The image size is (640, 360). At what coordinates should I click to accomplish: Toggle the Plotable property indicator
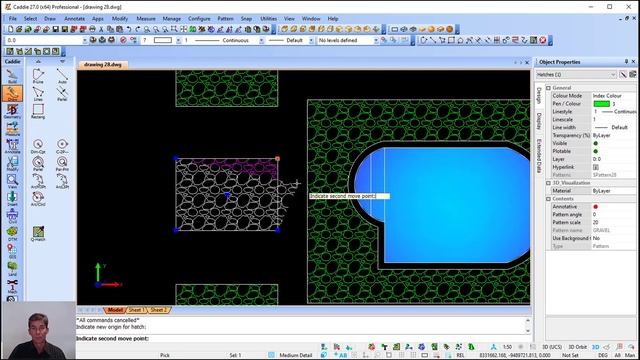[596, 151]
